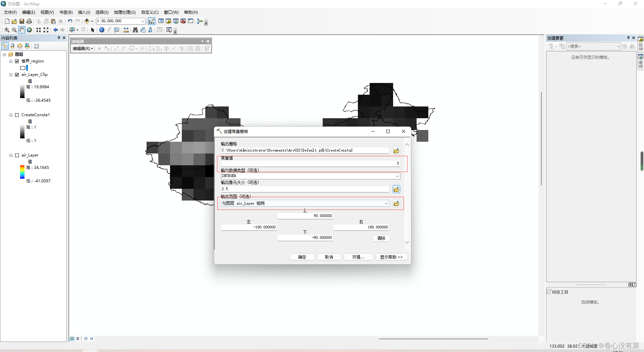644x352 pixels.
Task: Open the Search window icon
Action: point(176,21)
